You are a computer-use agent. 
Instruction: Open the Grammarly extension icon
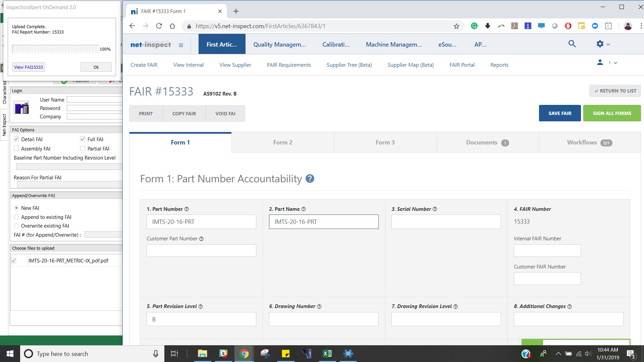pos(474,26)
